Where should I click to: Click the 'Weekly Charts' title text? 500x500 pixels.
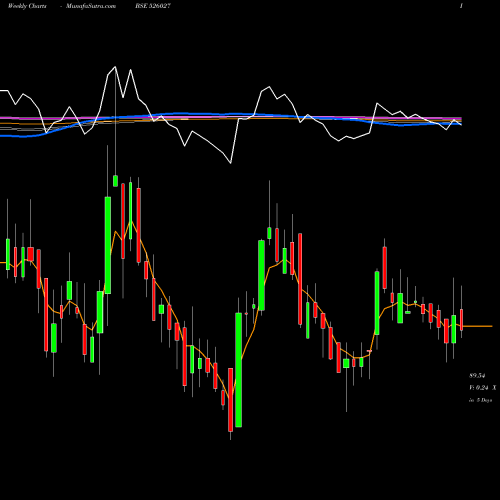pyautogui.click(x=27, y=6)
